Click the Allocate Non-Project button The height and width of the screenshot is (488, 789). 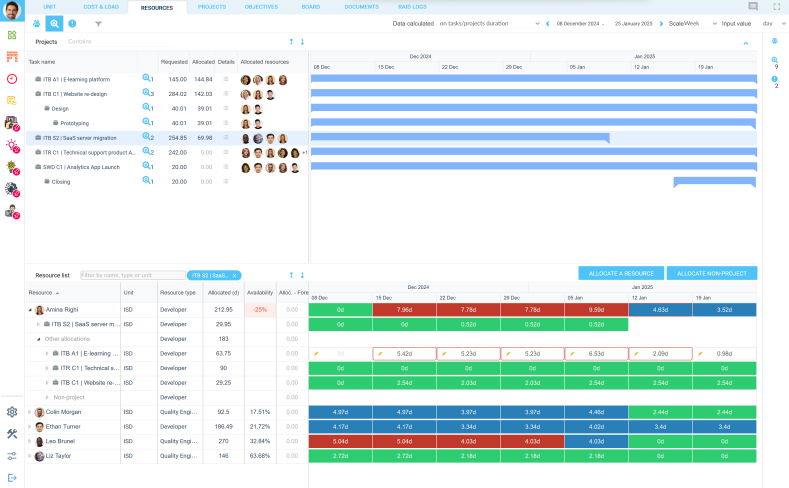(712, 273)
